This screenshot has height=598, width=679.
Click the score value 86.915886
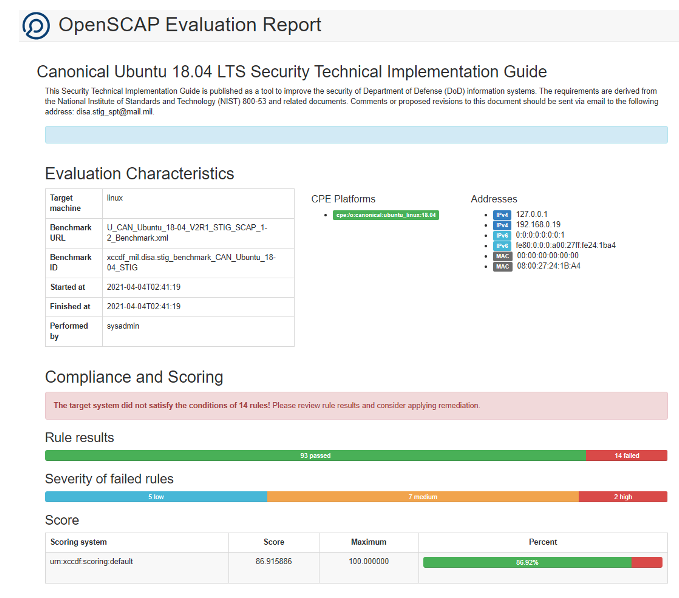pos(274,562)
